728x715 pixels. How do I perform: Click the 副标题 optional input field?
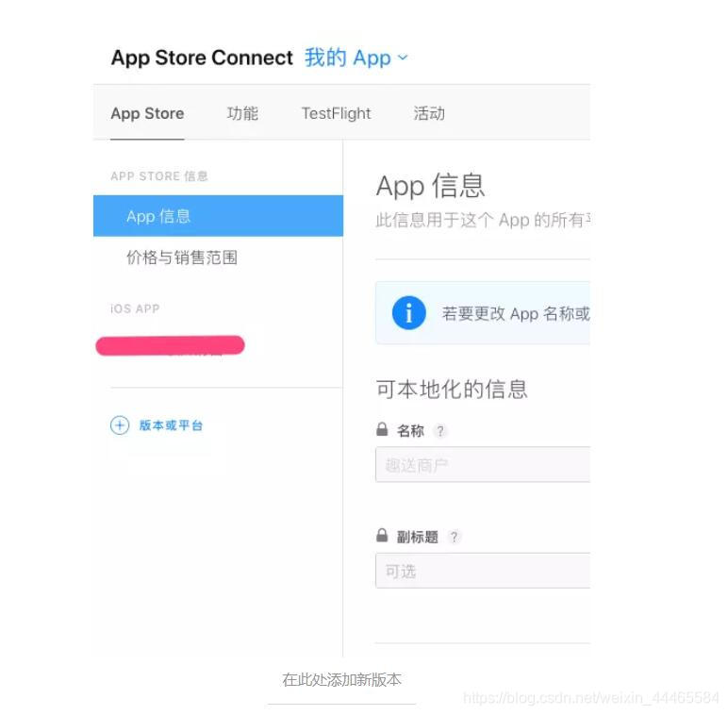pyautogui.click(x=483, y=571)
